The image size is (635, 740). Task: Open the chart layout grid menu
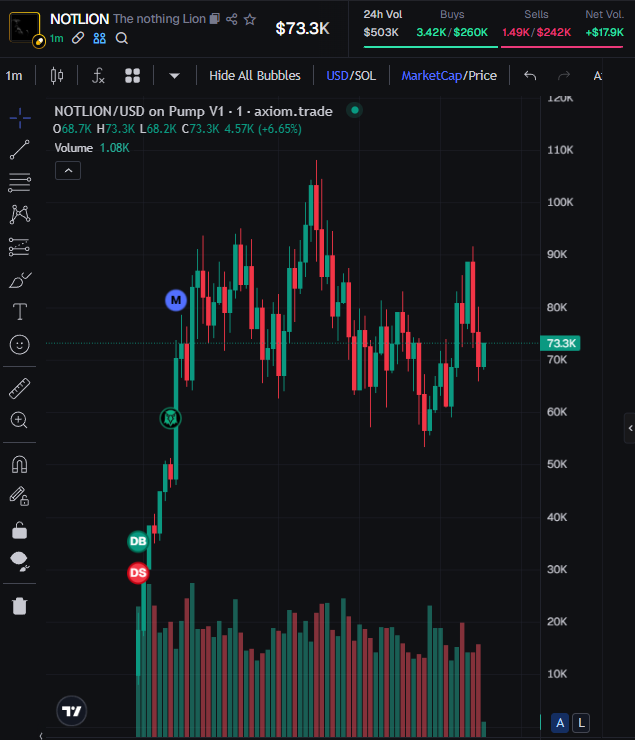click(133, 76)
